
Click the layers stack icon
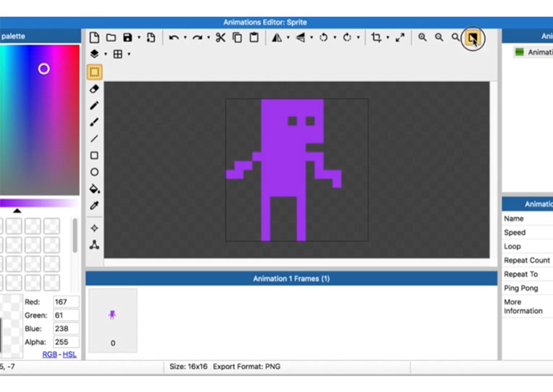tap(94, 54)
